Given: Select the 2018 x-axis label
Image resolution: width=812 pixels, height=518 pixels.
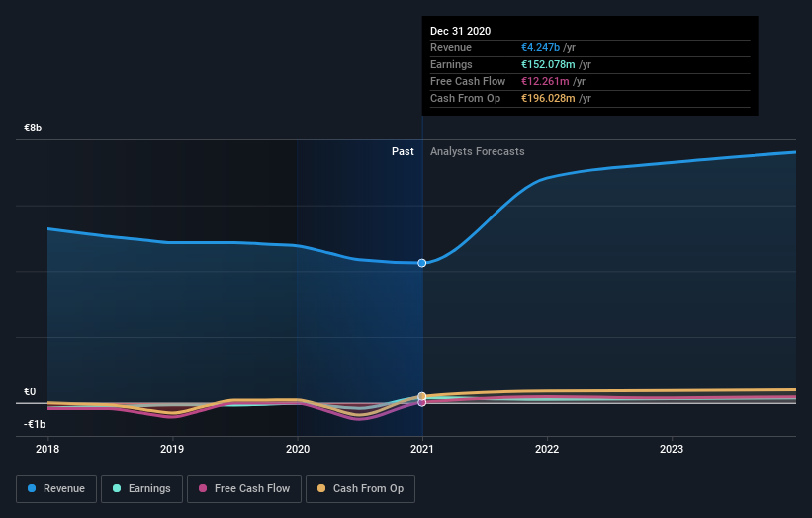Looking at the screenshot, I should (47, 449).
